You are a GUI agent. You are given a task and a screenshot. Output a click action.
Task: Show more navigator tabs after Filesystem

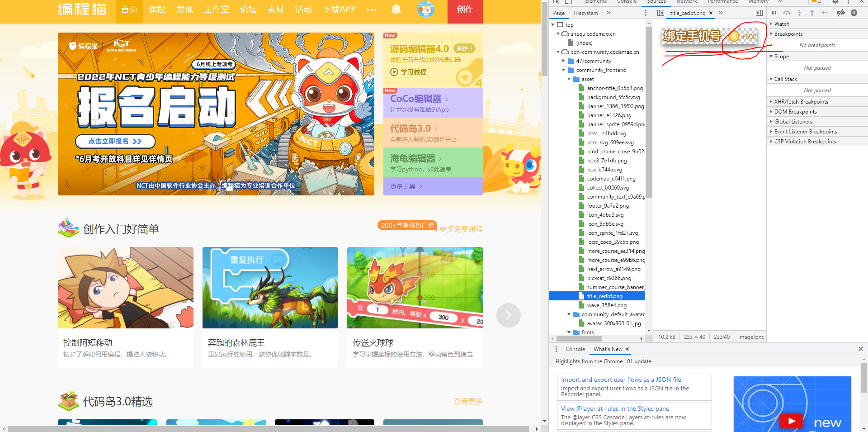(609, 13)
